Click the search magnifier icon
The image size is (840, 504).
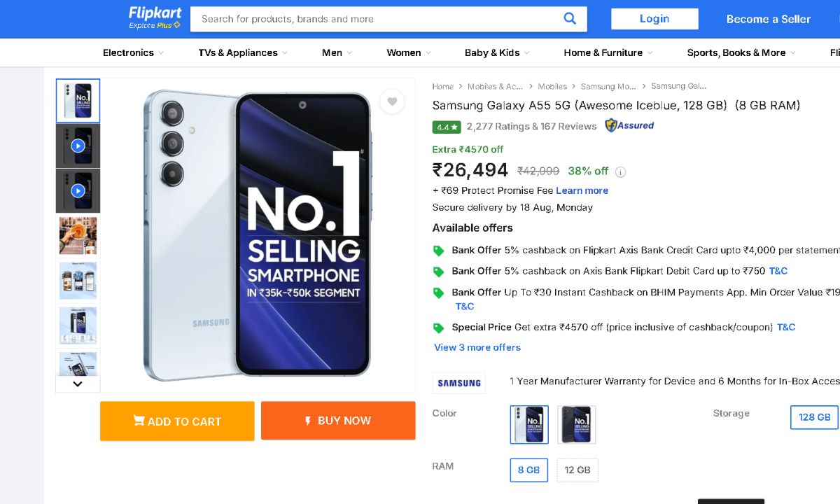click(570, 19)
